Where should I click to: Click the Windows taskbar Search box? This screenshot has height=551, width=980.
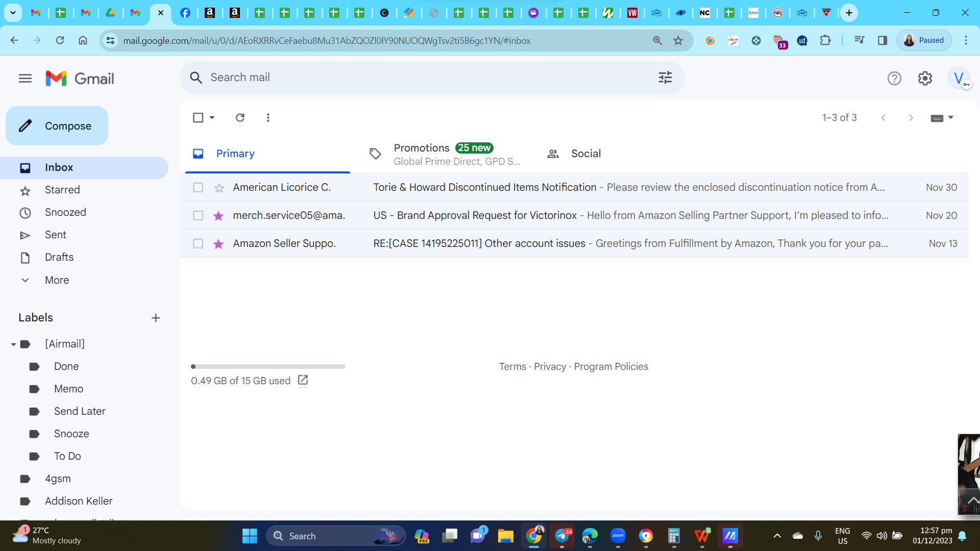coord(336,536)
